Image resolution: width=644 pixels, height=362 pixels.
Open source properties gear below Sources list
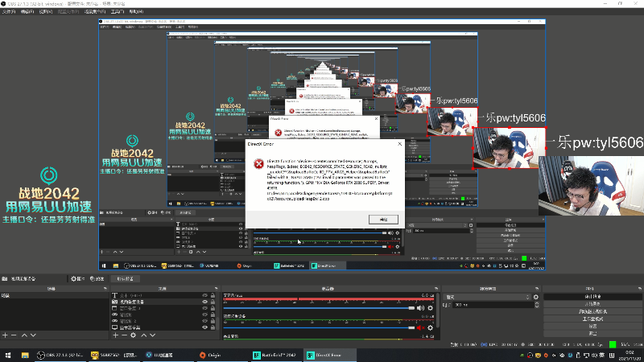point(134,335)
